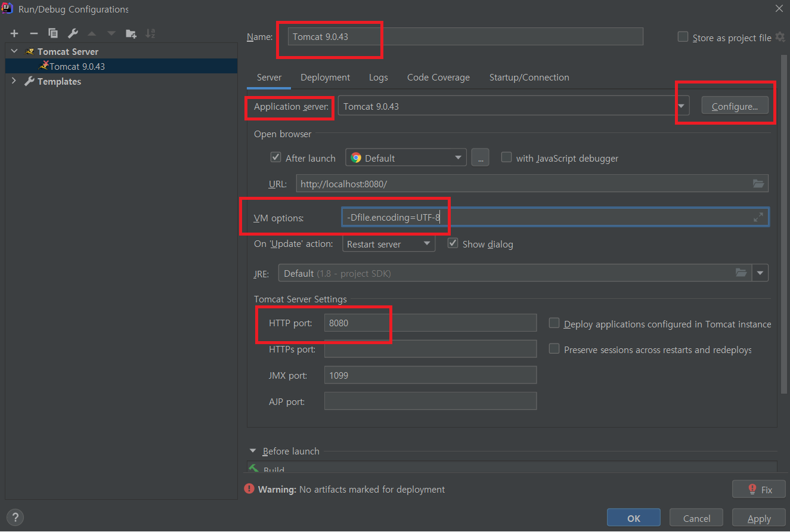Screen dimensions: 790x532
Task: Click the Cancel button
Action: tap(696, 518)
